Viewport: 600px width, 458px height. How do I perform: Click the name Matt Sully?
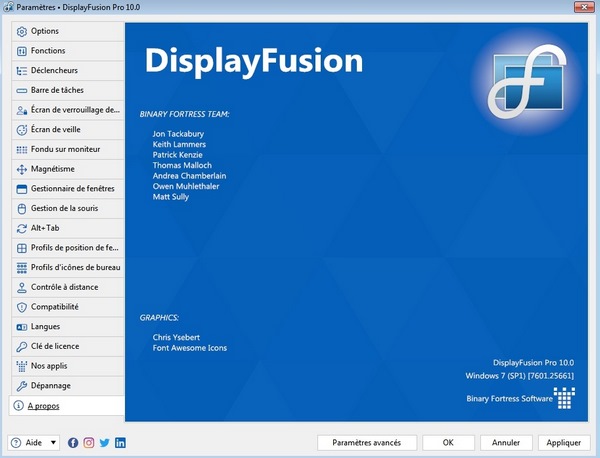(x=171, y=197)
